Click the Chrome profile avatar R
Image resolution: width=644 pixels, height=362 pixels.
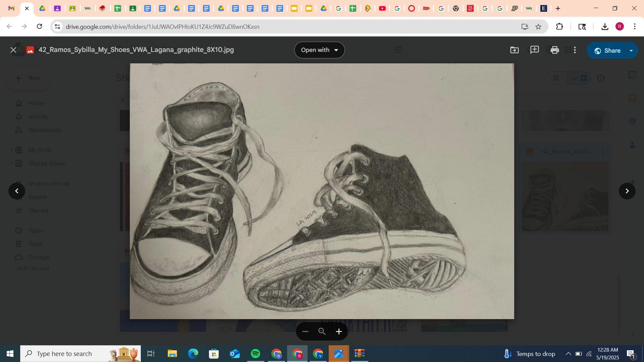pos(620,27)
